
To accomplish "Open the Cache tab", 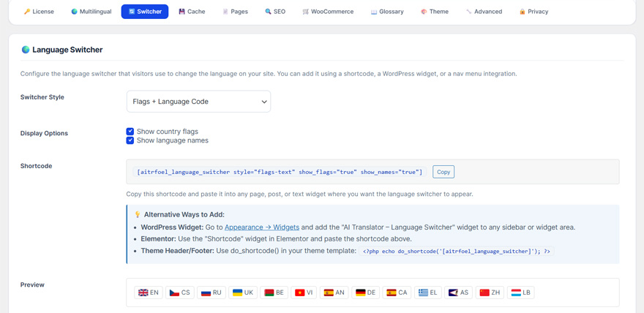I will 192,12.
